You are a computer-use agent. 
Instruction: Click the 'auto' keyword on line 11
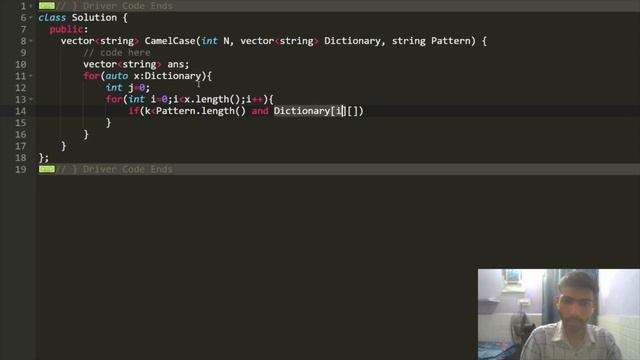coord(117,76)
